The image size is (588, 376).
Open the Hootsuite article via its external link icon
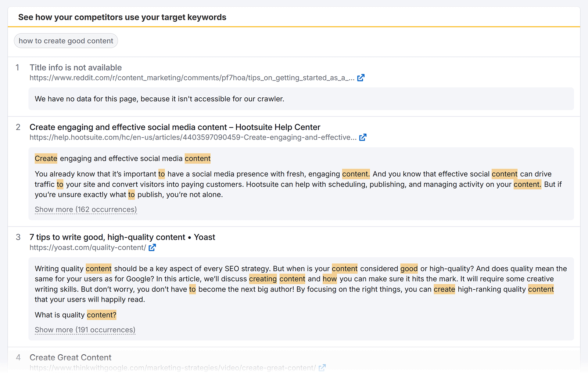pos(363,137)
